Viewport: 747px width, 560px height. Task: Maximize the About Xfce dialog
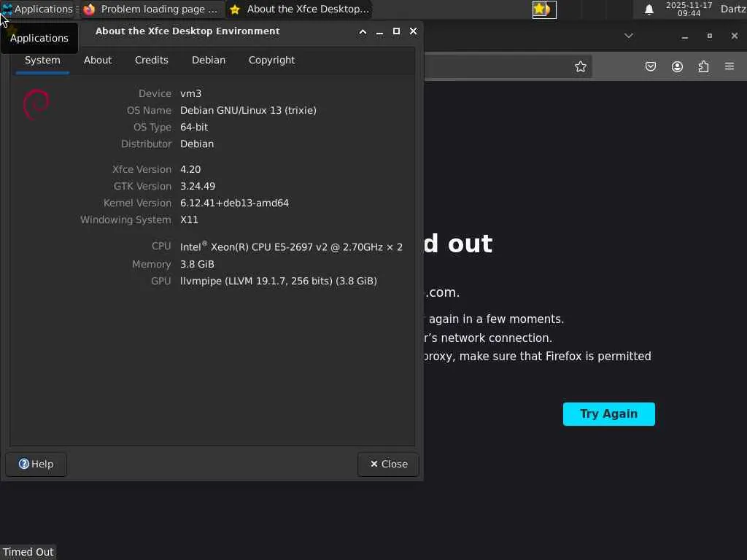[396, 31]
